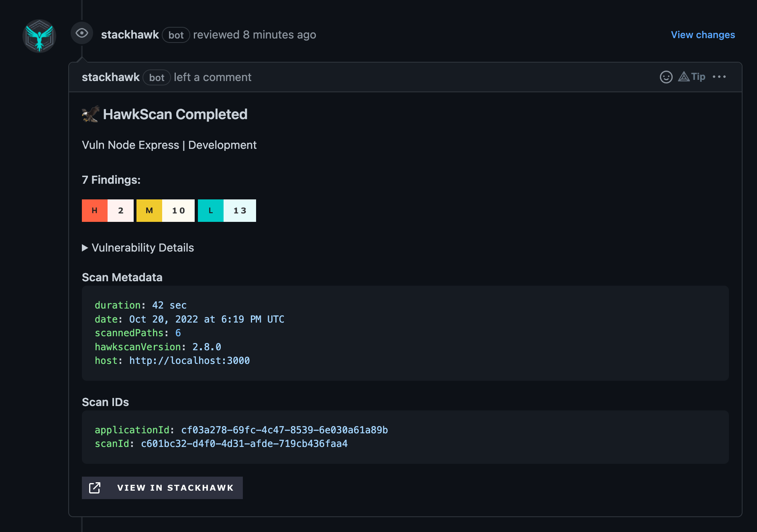
Task: Add an emoji reaction with the smiley icon
Action: 666,77
